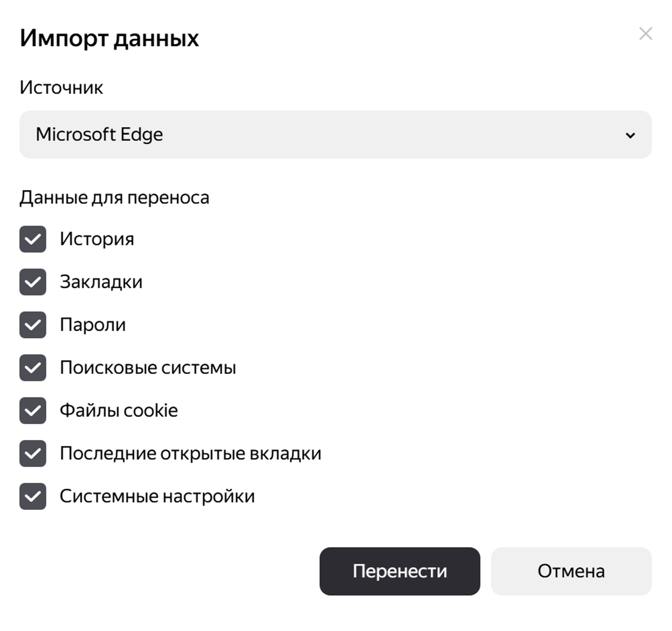This screenshot has height=631, width=672.
Task: Uncheck Последние открытые вкладки
Action: [x=33, y=453]
